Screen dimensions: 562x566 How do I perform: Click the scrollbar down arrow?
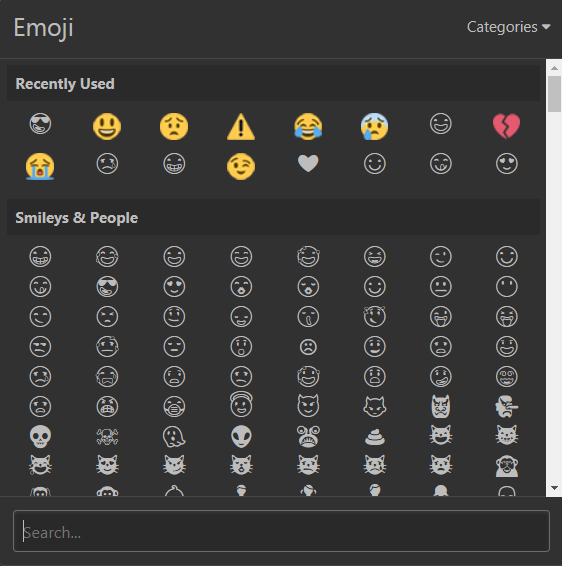click(554, 488)
